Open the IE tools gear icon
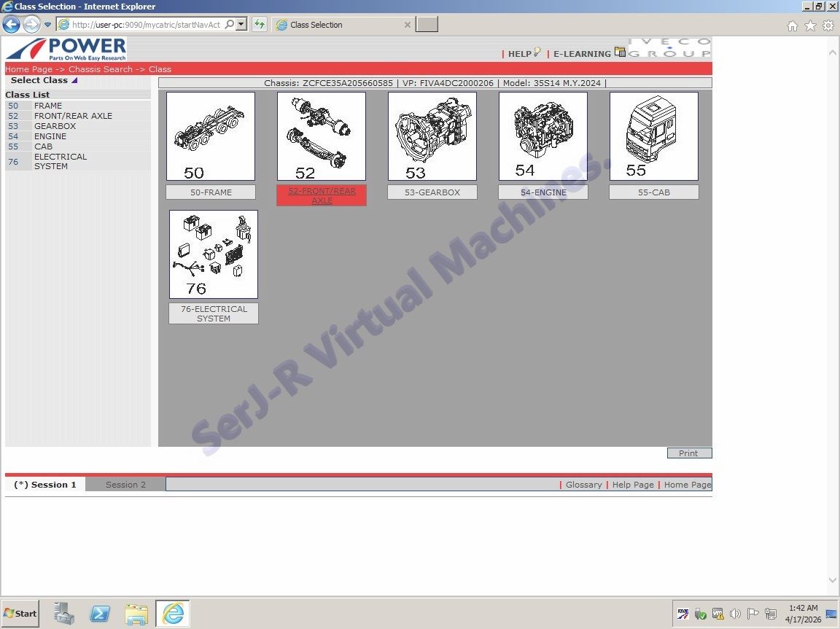The height and width of the screenshot is (629, 840). tap(828, 26)
